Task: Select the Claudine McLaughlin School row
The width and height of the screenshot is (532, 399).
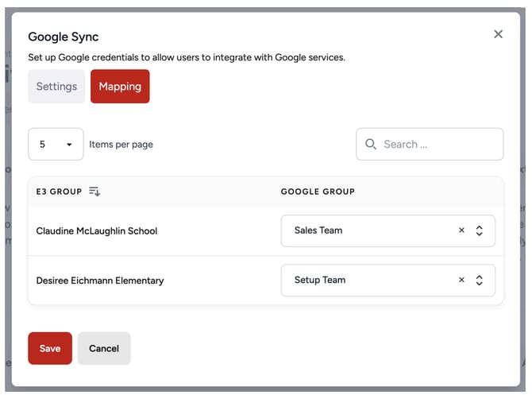Action: (97, 231)
